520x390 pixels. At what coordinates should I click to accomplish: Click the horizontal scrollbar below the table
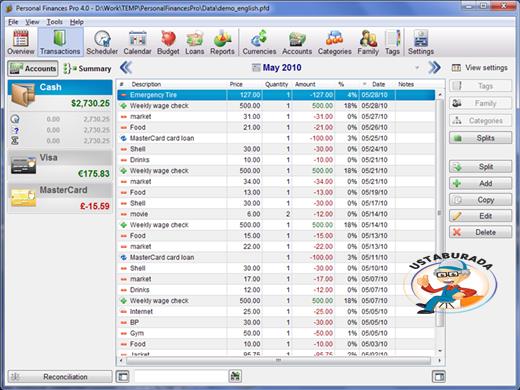click(x=279, y=360)
